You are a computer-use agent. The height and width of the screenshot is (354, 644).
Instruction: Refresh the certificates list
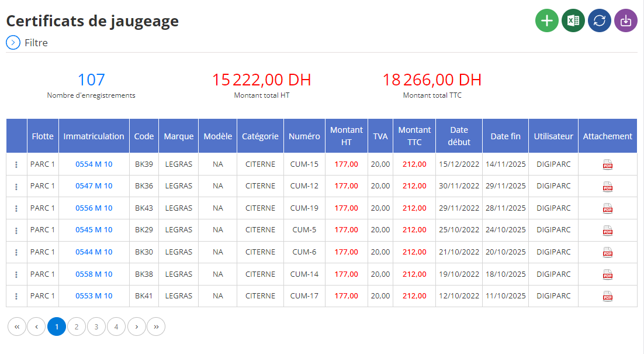(x=599, y=20)
